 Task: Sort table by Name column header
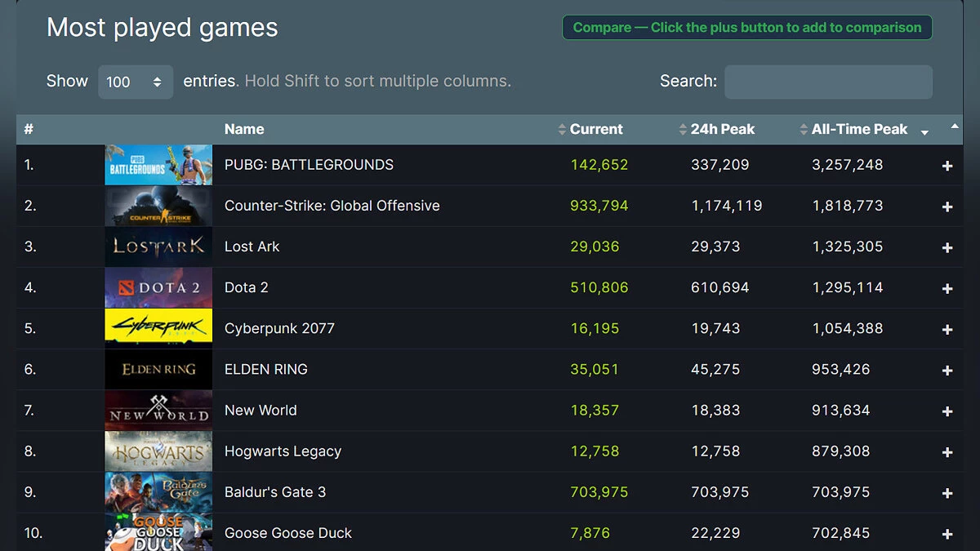pos(244,129)
